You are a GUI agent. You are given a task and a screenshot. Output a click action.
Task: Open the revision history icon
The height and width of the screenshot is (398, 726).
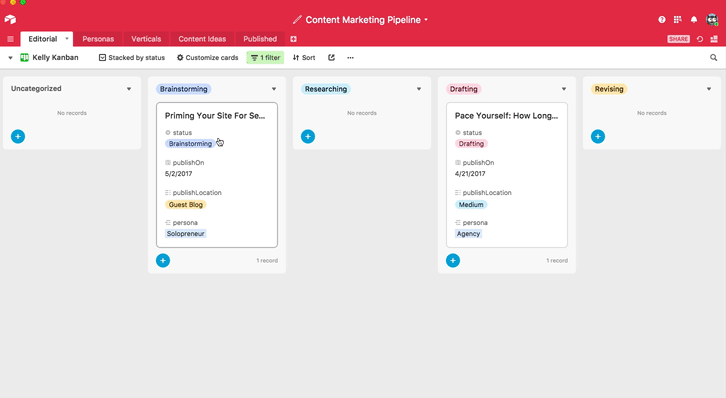click(x=700, y=39)
